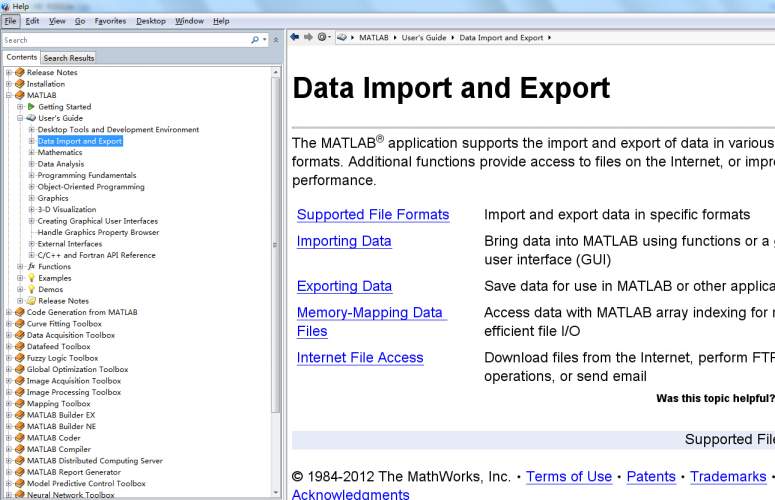Click the Mapping Toolbox book icon
The width and height of the screenshot is (775, 500).
pyautogui.click(x=20, y=403)
